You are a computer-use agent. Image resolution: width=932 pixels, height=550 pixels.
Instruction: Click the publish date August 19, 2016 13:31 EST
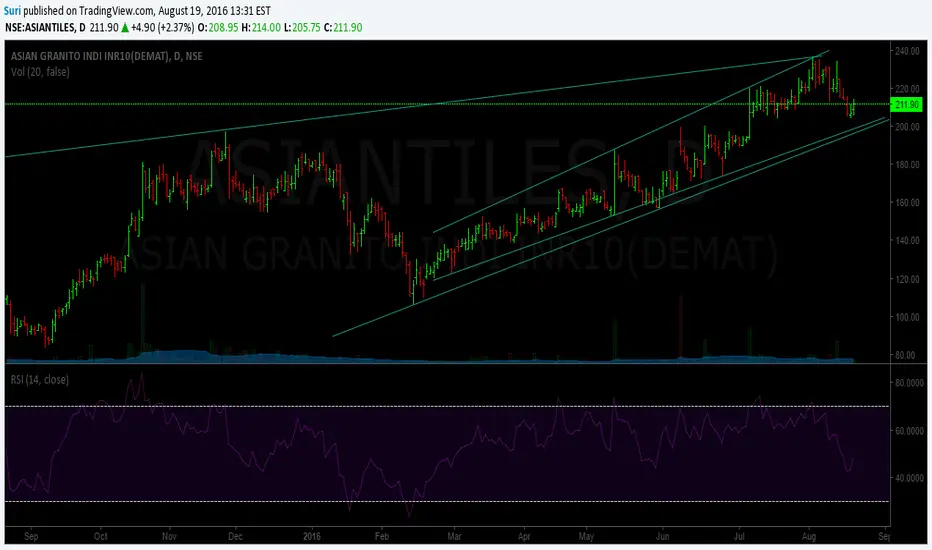coord(214,11)
